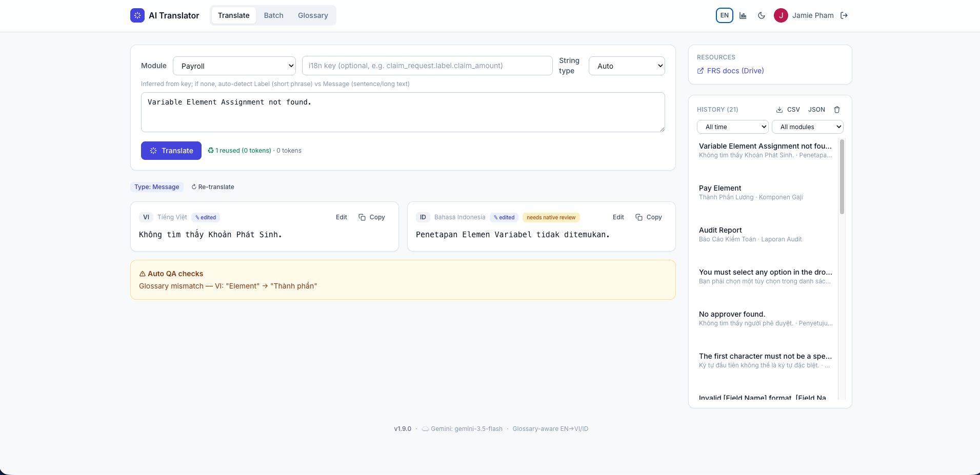This screenshot has width=980, height=475.
Task: Click the VI language code chip
Action: [146, 217]
